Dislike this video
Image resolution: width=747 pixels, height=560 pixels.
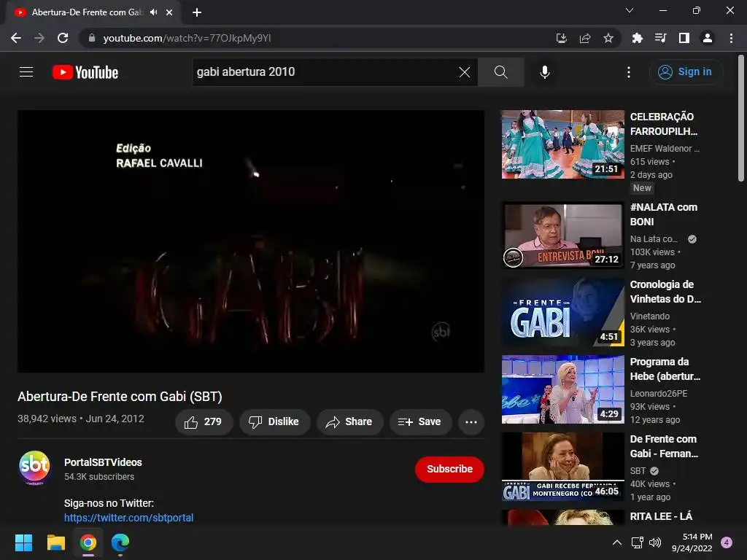click(x=274, y=422)
